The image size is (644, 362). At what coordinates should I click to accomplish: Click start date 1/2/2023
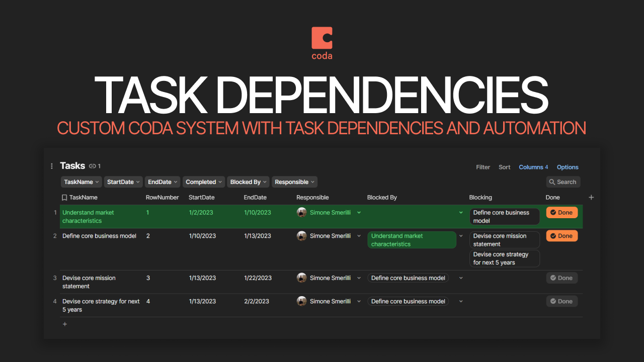click(x=201, y=213)
